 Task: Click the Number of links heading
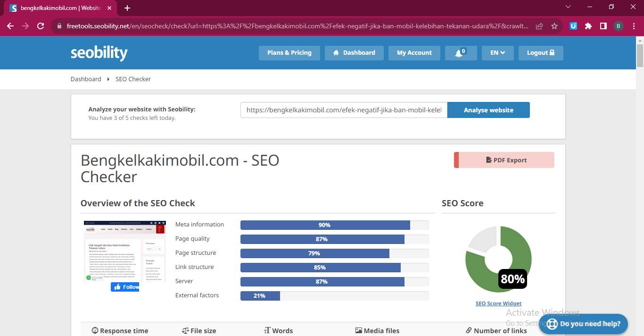pyautogui.click(x=496, y=331)
